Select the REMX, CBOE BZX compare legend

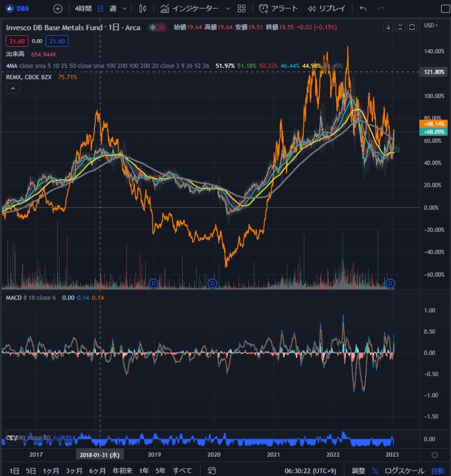[x=29, y=77]
